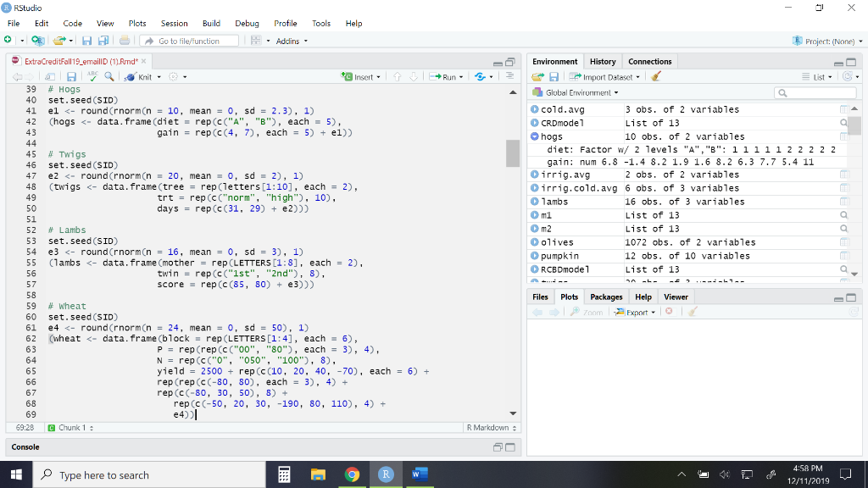Clear the workspace with the broom icon
This screenshot has width=868, height=488.
pos(656,75)
